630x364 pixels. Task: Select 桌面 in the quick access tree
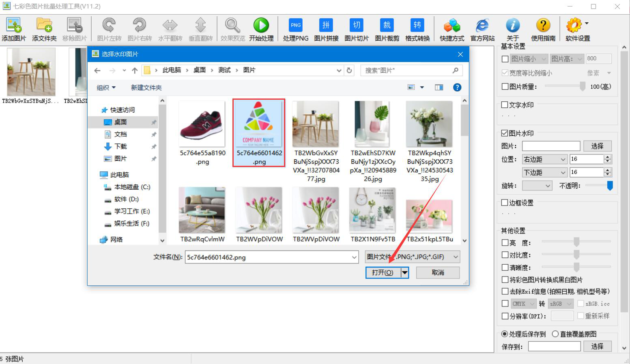coord(120,122)
